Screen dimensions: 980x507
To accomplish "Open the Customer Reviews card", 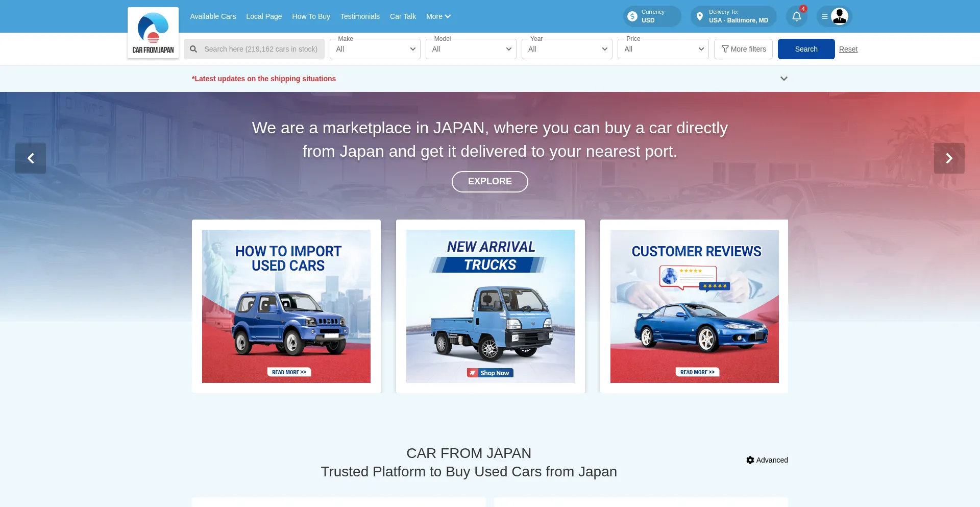I will [x=694, y=306].
